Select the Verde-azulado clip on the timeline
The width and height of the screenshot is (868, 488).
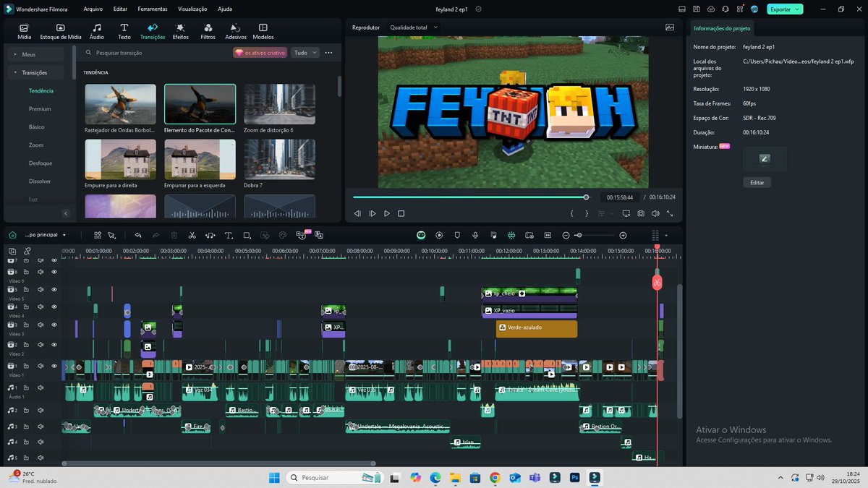[537, 328]
